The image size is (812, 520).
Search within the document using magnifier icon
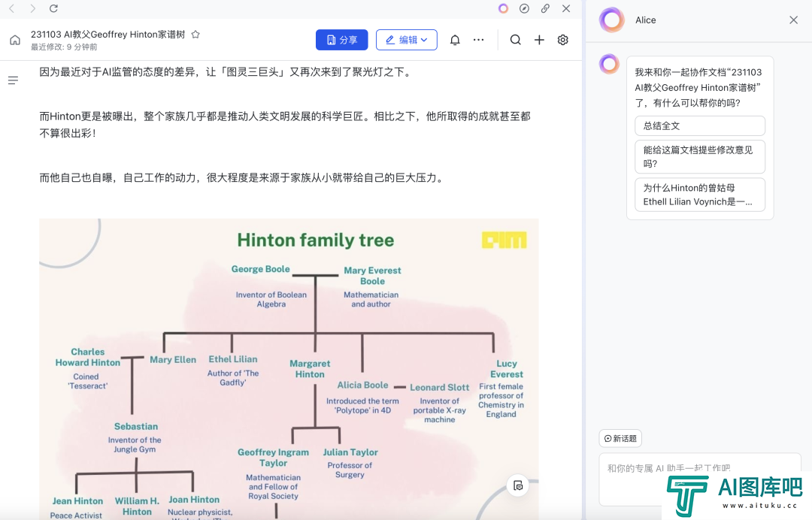pos(515,40)
